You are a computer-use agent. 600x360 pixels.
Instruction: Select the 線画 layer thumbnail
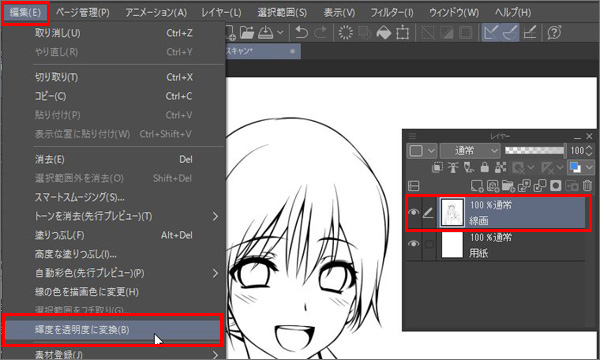pyautogui.click(x=452, y=212)
